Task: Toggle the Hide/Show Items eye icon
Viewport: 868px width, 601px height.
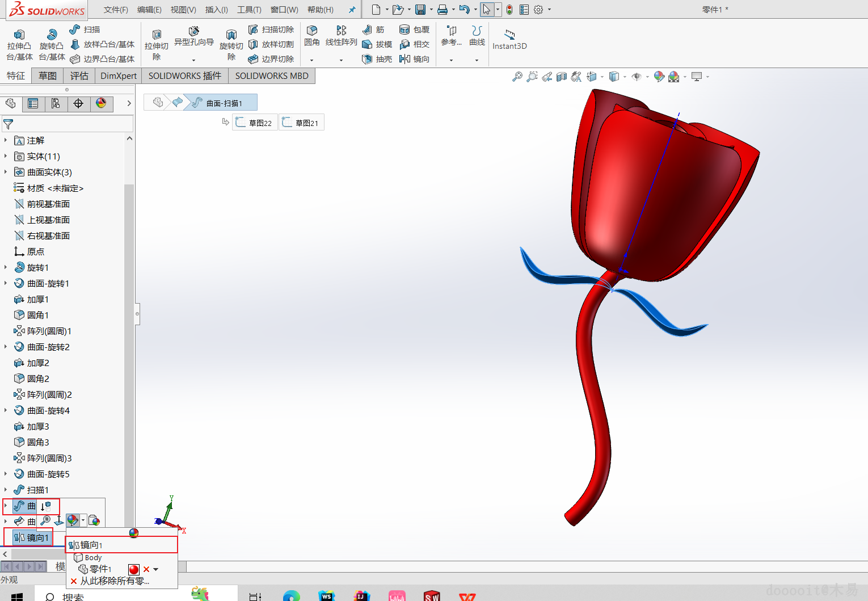Action: click(637, 77)
